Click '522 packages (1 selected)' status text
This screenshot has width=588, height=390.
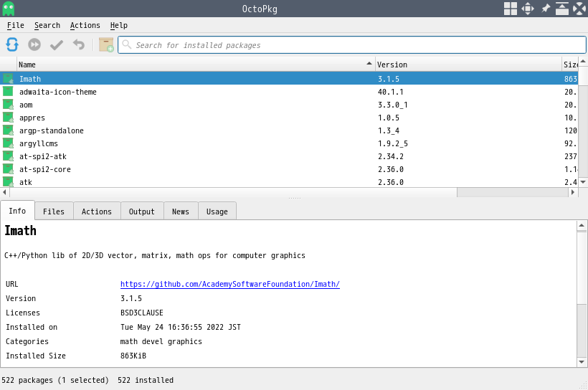click(55, 380)
